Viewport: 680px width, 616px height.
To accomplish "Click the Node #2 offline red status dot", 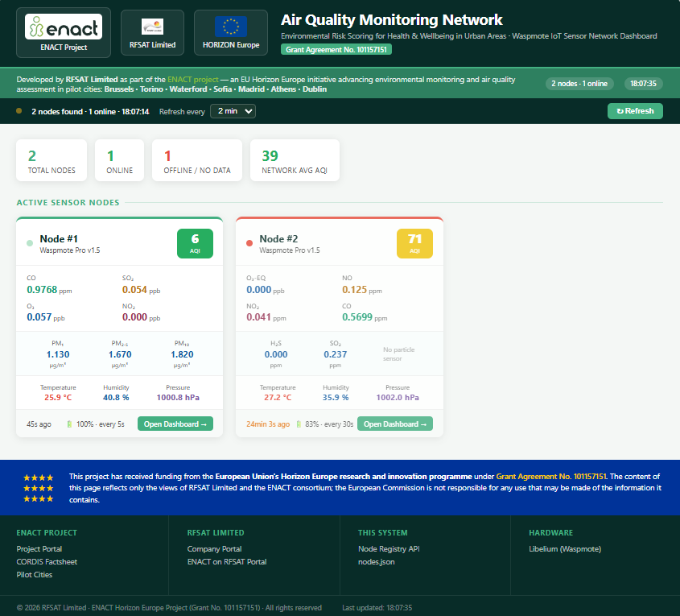I will point(249,243).
